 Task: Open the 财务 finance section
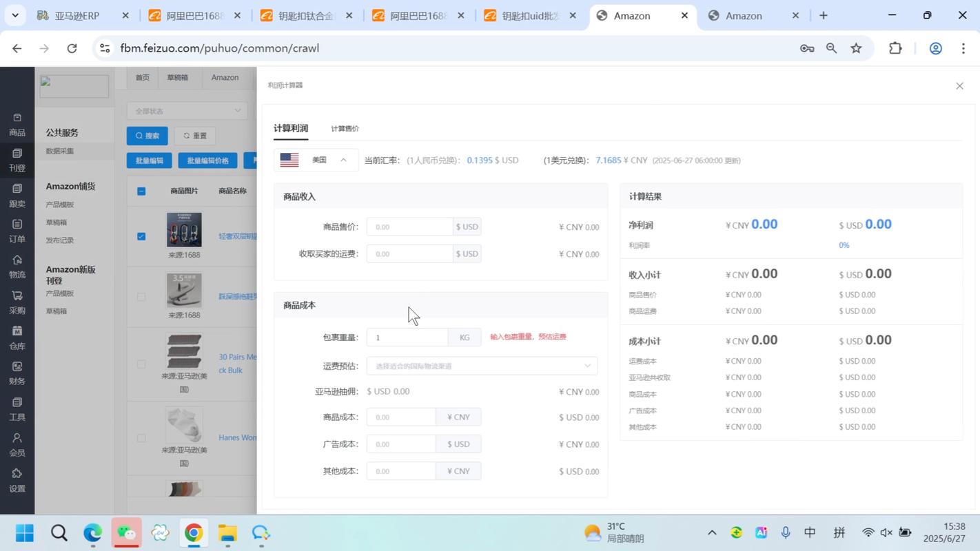17,374
